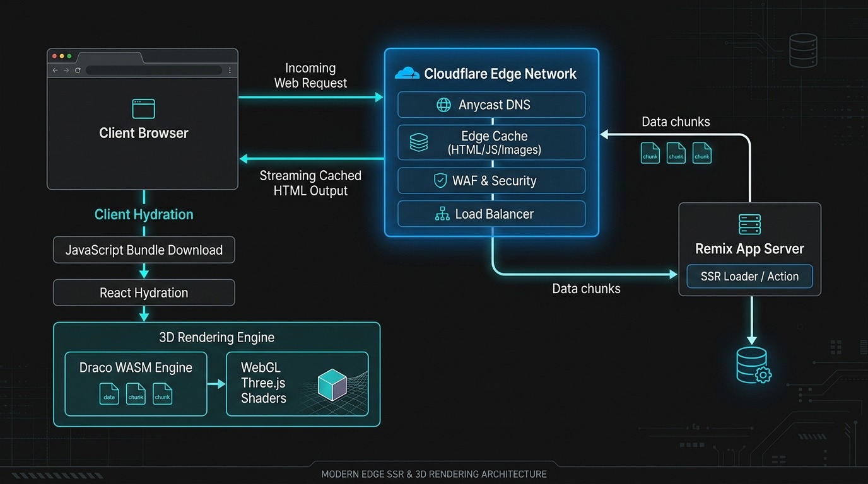Click the Load Balancer label
Viewport: 868px width, 484px height.
495,214
